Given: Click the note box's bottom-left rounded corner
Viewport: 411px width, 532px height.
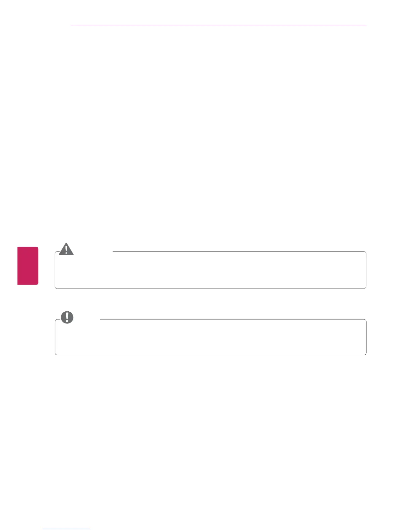Looking at the screenshot, I should coord(56,354).
